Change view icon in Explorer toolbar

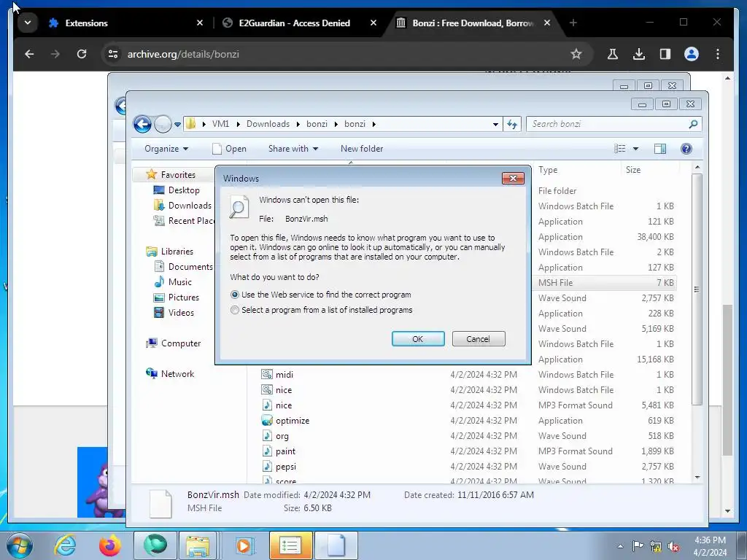[620, 149]
